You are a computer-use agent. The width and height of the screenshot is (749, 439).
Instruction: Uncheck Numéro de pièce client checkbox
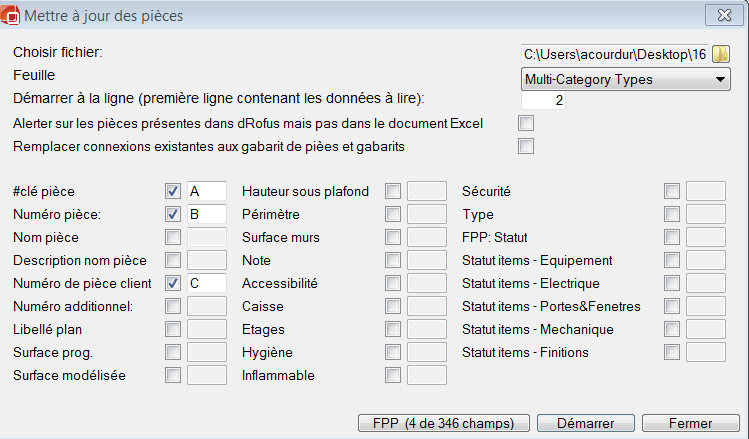173,283
